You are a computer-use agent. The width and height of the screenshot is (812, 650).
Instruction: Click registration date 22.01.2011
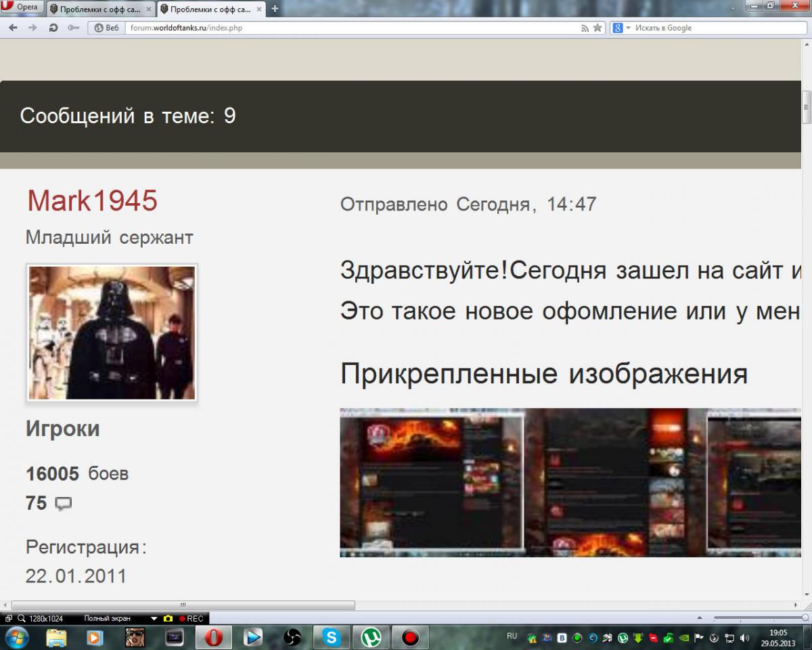76,576
